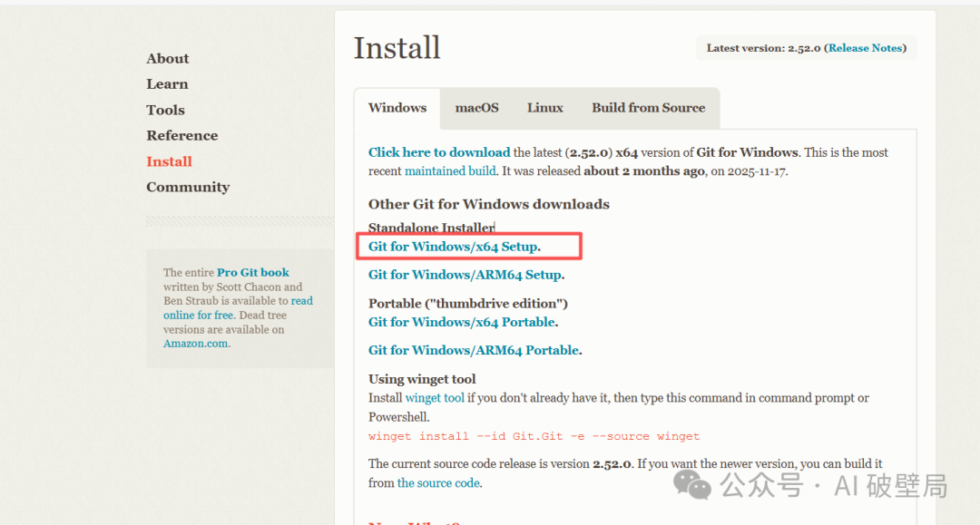
Task: Click the 'Using winget tool' subheading
Action: click(x=422, y=379)
